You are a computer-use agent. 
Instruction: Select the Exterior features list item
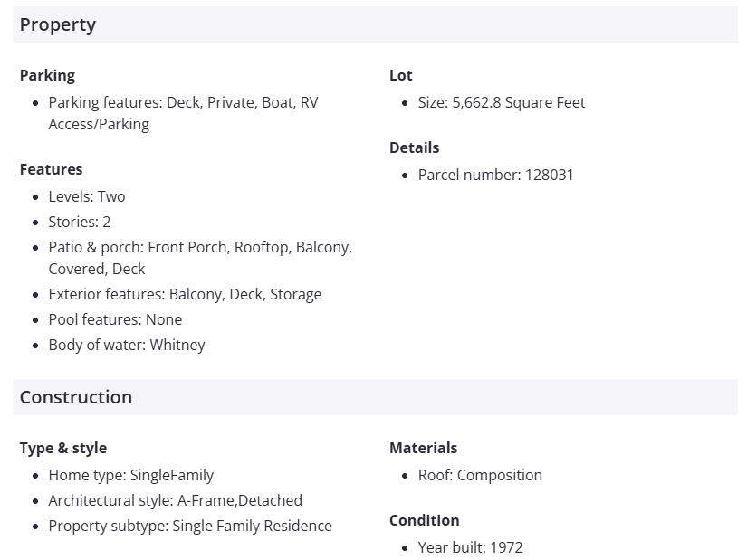(185, 294)
